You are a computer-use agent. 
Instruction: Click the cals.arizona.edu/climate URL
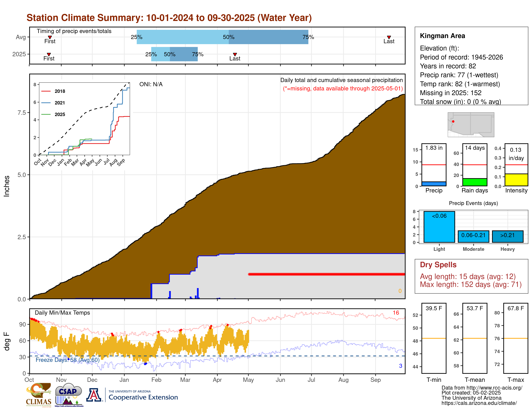pos(479,403)
